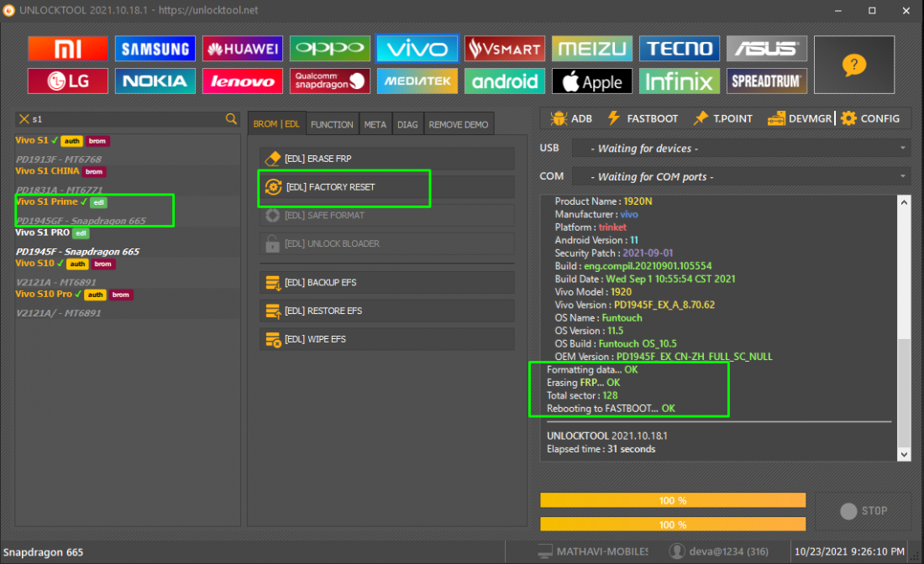
Task: Select the Vivo brand logo
Action: (417, 49)
